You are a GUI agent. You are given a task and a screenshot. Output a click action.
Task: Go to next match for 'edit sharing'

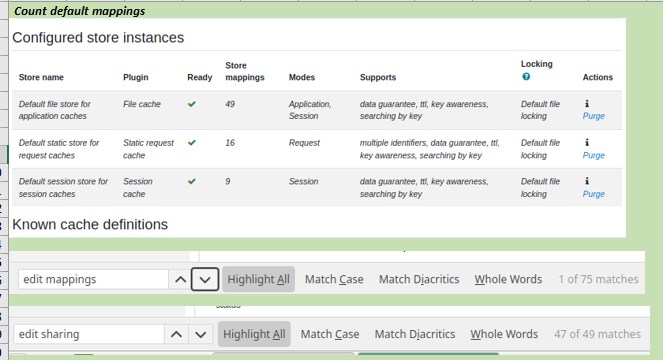200,334
